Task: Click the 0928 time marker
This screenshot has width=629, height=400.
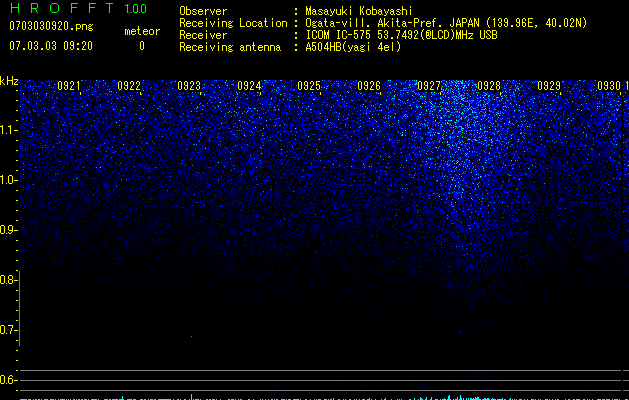Action: click(x=489, y=86)
